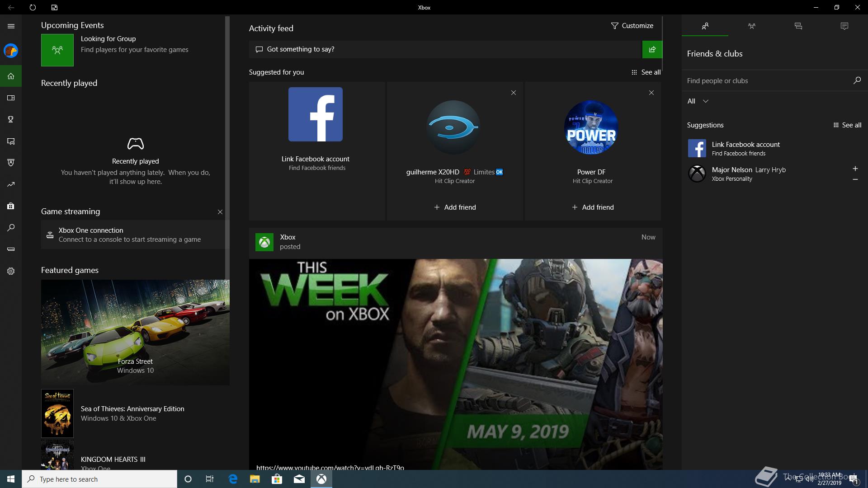Remove Major Nelson suggestion minus icon
Screen dimensions: 868x488
pos(855,179)
